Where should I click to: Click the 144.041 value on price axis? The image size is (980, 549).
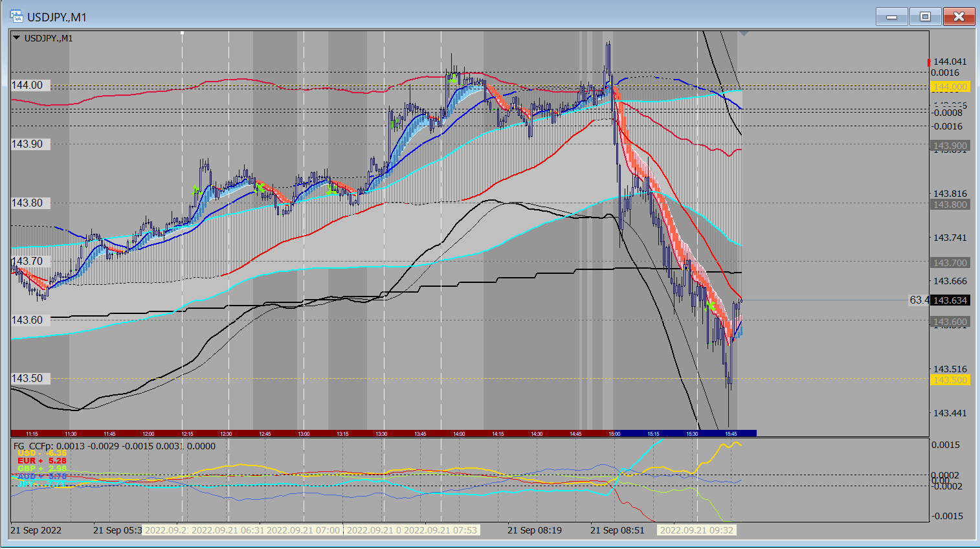tap(950, 62)
